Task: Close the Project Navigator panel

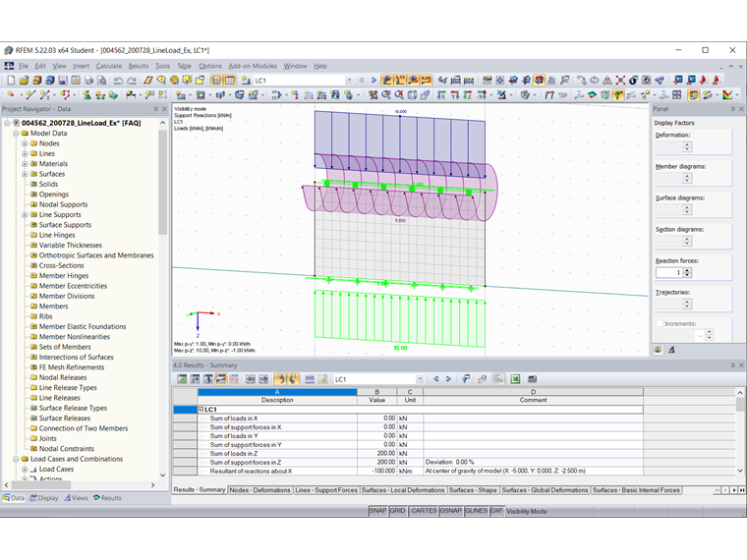Action: click(164, 109)
